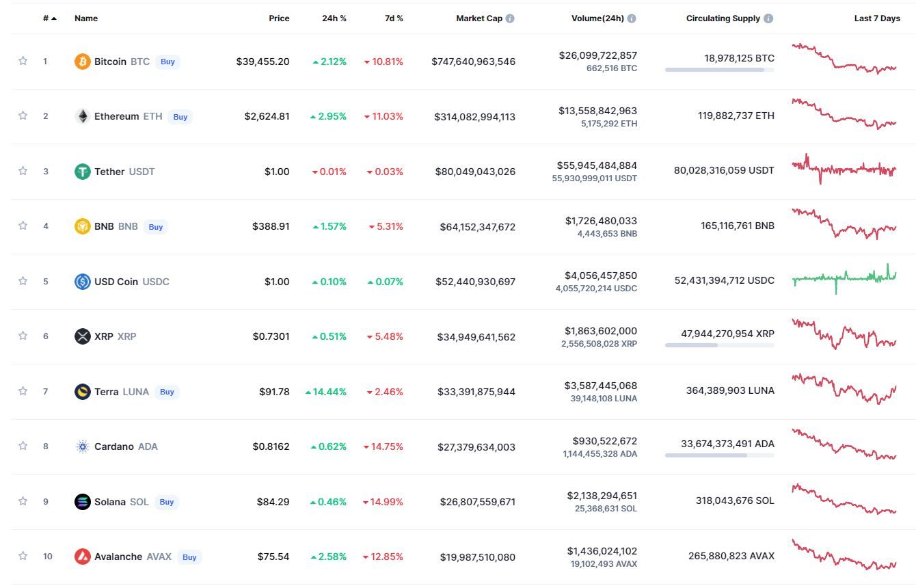Open Avalanche's 7-day sparkline chart
Screen dimensions: 916x588
[x=844, y=554]
